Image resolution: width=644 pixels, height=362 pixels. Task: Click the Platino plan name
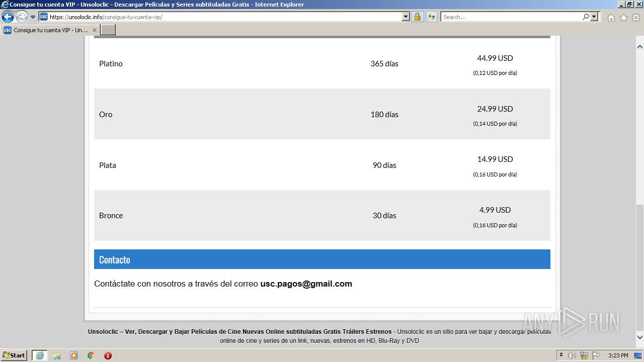coord(111,64)
